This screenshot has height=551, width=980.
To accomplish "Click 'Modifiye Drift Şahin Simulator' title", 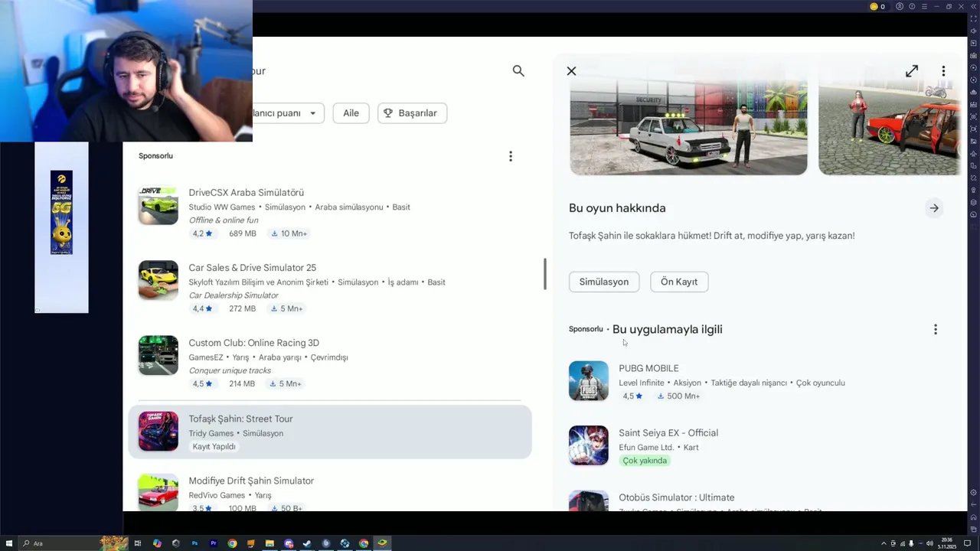I will (x=251, y=481).
